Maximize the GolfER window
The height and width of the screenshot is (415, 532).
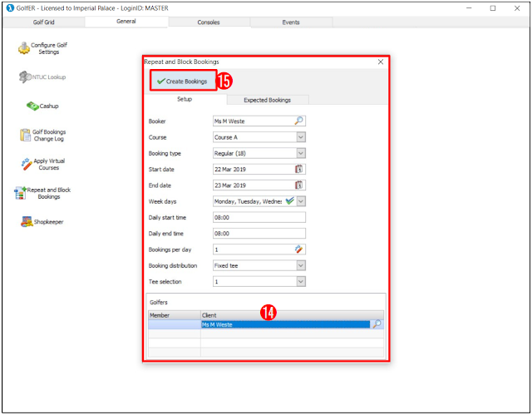coord(493,8)
